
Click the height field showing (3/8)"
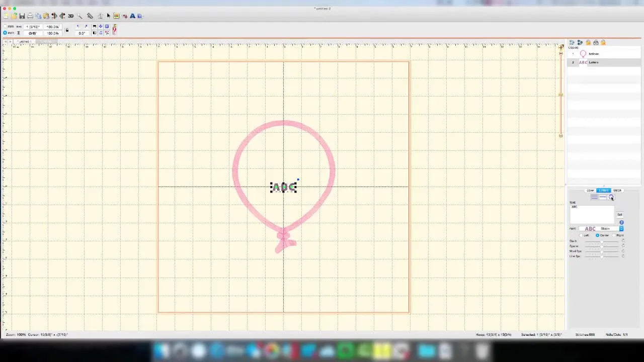coord(33,33)
